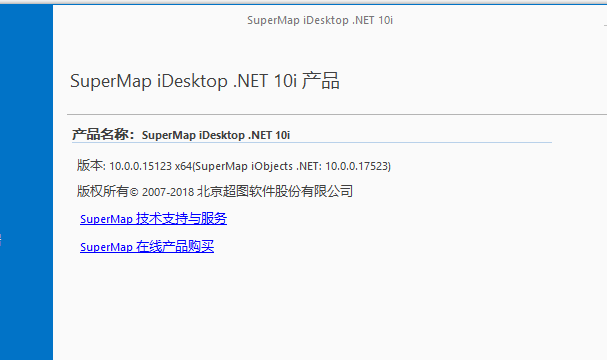Click the 版本 label

91,165
